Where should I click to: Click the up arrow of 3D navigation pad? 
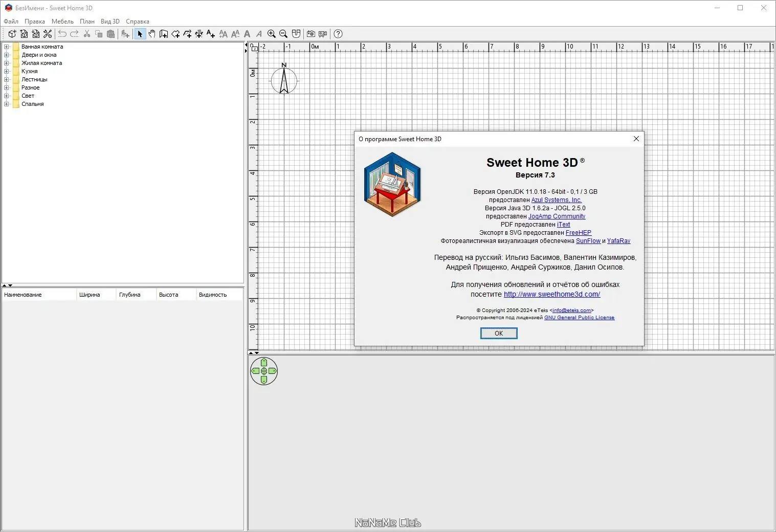point(264,362)
